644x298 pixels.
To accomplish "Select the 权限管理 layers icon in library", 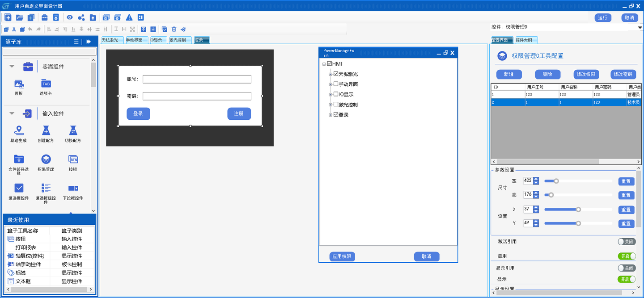I will pyautogui.click(x=46, y=159).
